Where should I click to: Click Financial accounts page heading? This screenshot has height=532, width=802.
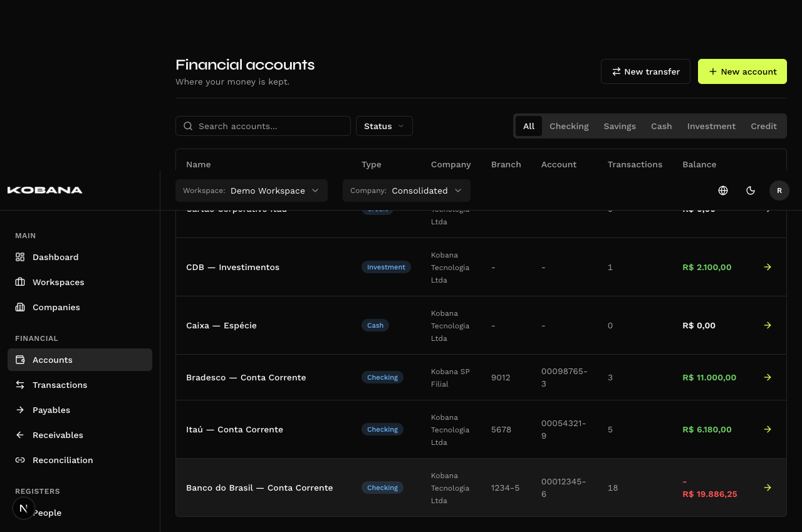pos(245,65)
